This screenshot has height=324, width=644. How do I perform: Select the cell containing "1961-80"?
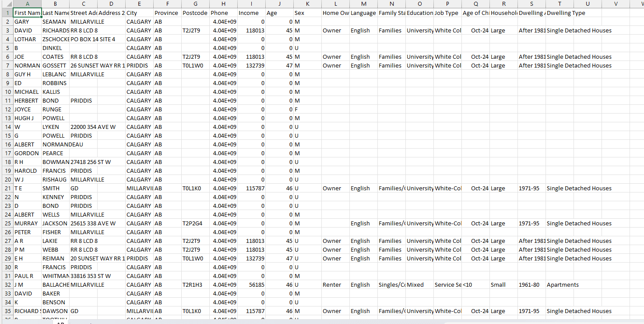click(x=532, y=285)
